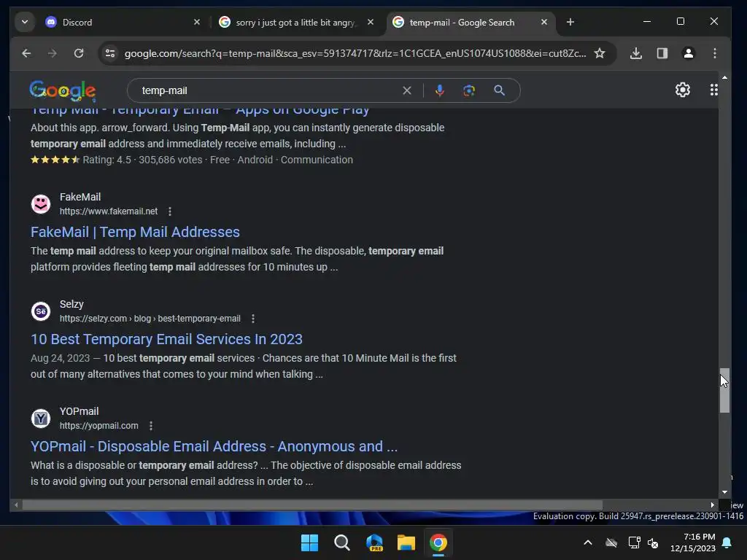Click the vertical scrollbar thumb

[724, 391]
